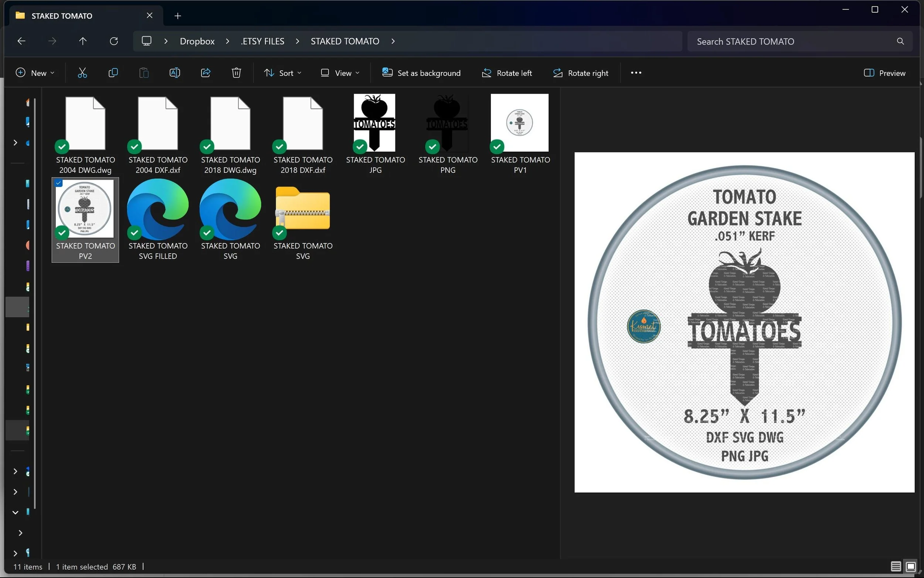Toggle the Preview pane button
The height and width of the screenshot is (578, 924).
884,72
